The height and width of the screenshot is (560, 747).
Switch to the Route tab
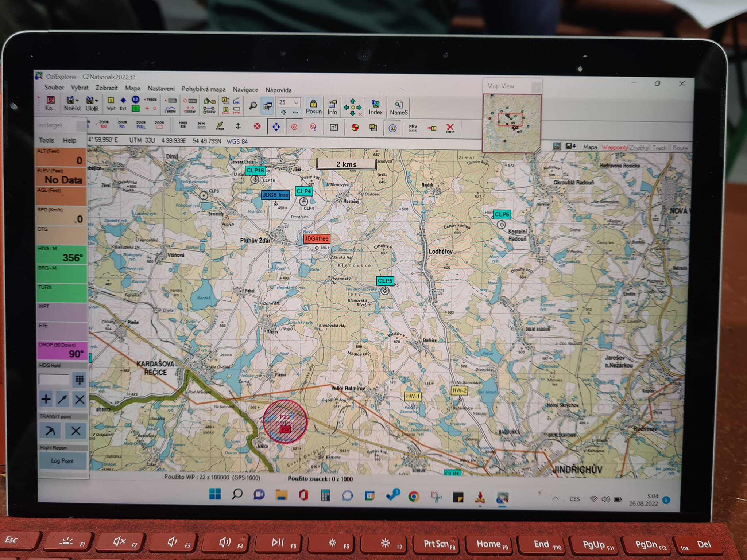(x=680, y=148)
